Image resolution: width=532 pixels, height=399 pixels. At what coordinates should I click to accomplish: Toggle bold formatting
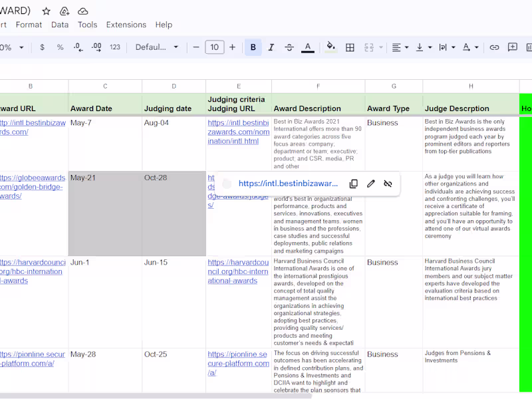click(253, 47)
